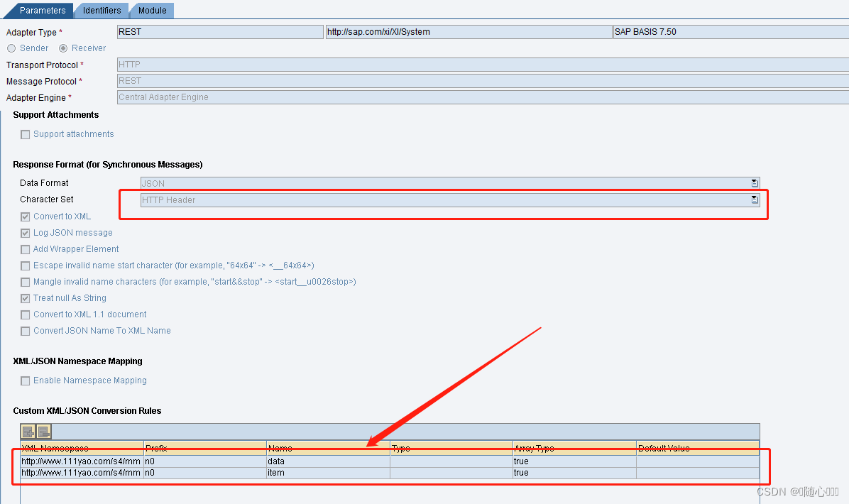This screenshot has height=504, width=849.
Task: Check Add Wrapper Element
Action: (25, 249)
